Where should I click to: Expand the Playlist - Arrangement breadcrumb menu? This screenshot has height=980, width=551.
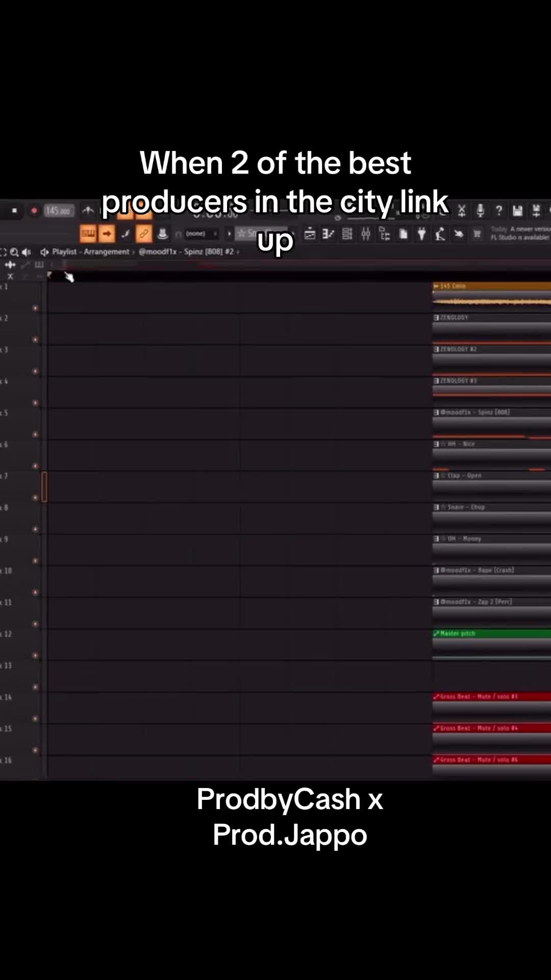tap(90, 252)
